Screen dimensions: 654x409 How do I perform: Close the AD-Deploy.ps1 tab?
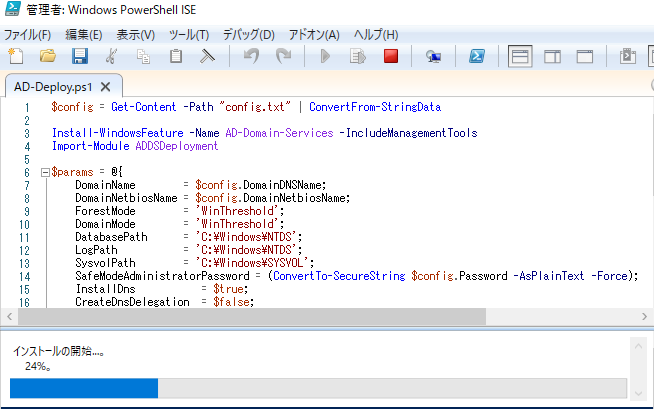coord(106,87)
